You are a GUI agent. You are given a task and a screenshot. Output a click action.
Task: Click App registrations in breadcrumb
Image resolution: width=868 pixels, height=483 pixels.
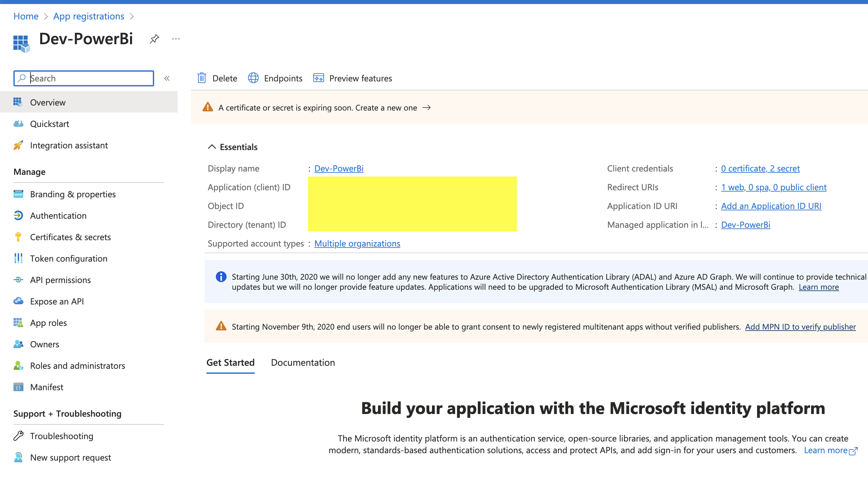[88, 16]
